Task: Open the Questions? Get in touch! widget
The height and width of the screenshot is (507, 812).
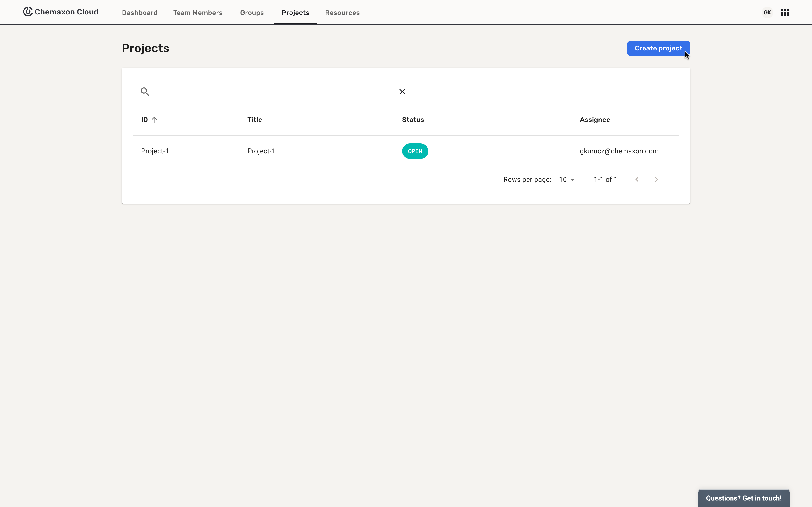Action: click(x=743, y=498)
